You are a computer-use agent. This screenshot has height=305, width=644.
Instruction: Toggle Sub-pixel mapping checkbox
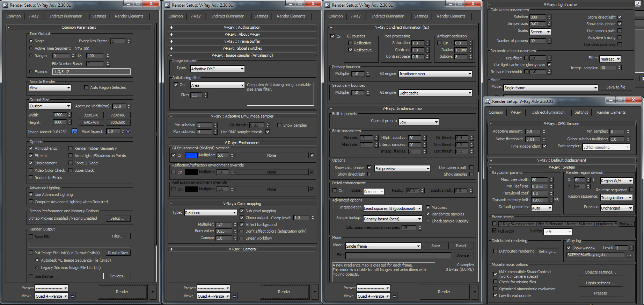point(242,211)
